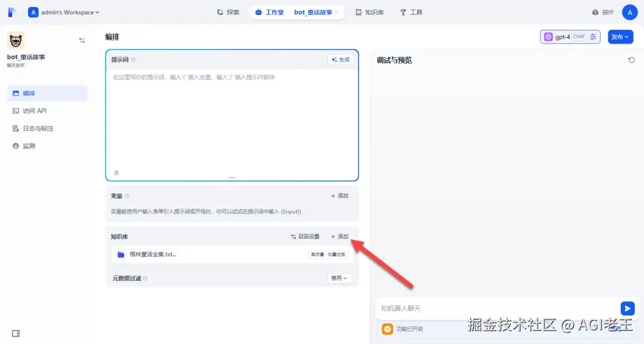This screenshot has width=644, height=344.
Task: Click the 生成 prompt generate button
Action: click(x=340, y=60)
